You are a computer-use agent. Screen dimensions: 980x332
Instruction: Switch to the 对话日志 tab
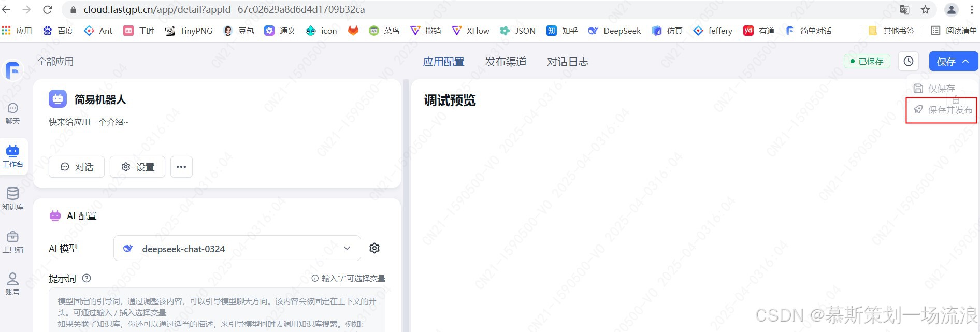(568, 62)
